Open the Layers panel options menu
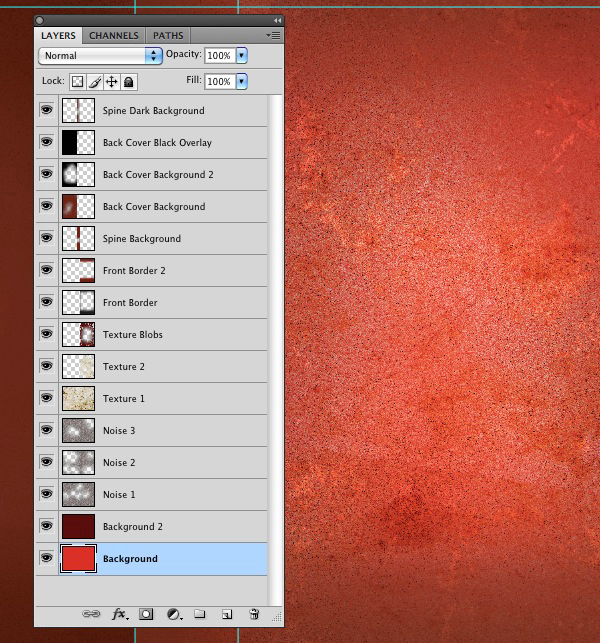The width and height of the screenshot is (600, 643). [274, 36]
